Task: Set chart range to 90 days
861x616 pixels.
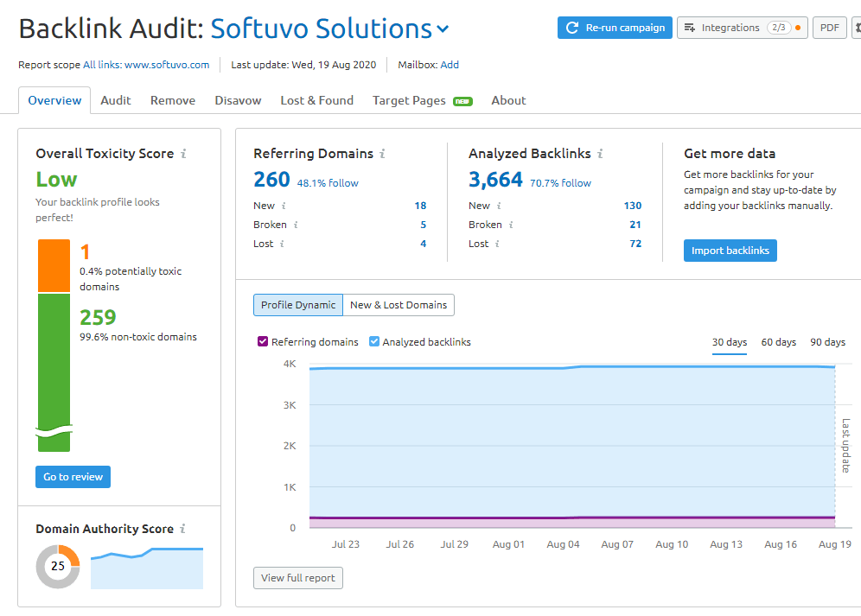Action: [827, 342]
